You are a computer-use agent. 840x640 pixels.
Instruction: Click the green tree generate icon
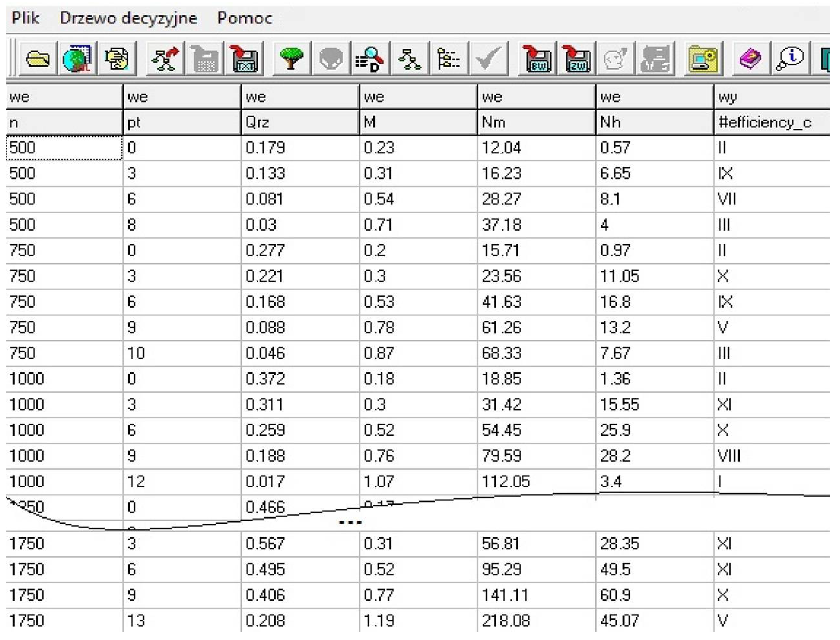[292, 58]
